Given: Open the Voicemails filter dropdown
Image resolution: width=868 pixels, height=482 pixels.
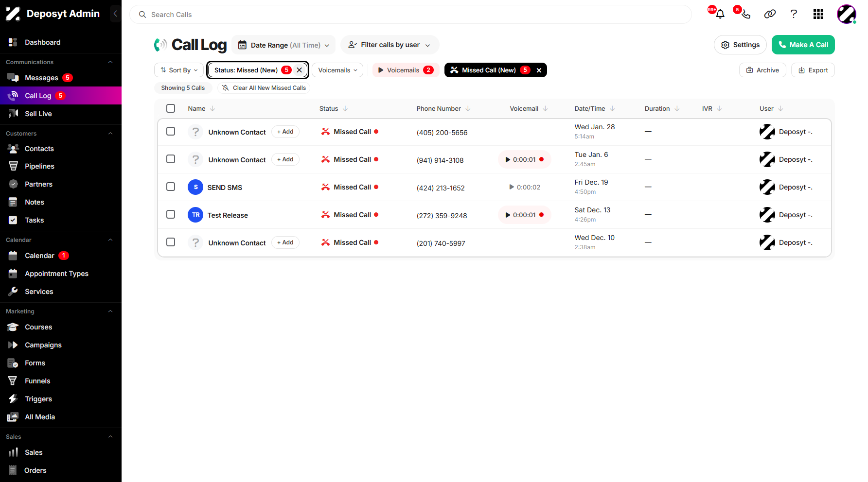Looking at the screenshot, I should (x=337, y=70).
